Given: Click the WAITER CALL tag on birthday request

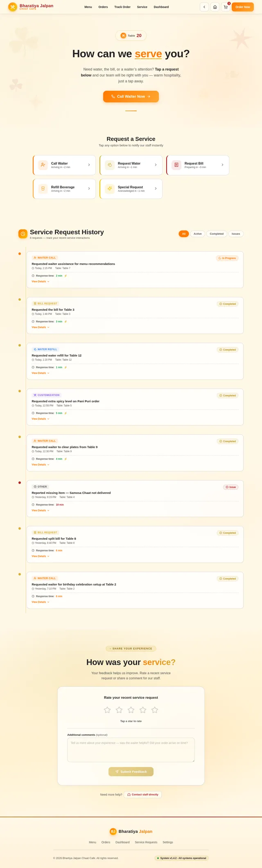Looking at the screenshot, I should (45, 578).
